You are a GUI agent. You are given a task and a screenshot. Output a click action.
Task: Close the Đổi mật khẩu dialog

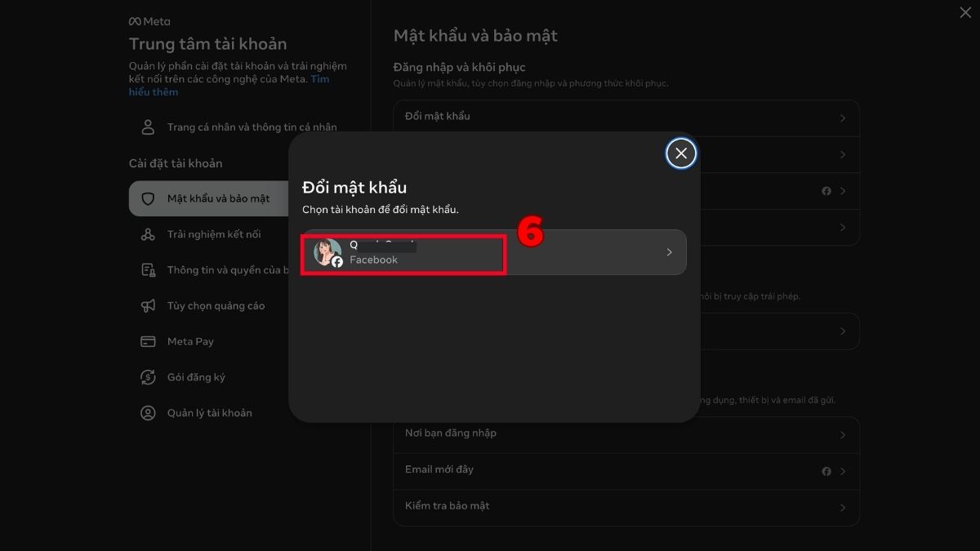point(681,153)
